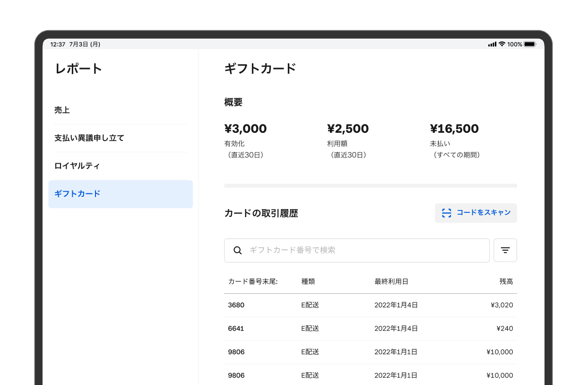Click balance ¥3,020
Viewport: 588px width, 385px height.
pyautogui.click(x=502, y=305)
